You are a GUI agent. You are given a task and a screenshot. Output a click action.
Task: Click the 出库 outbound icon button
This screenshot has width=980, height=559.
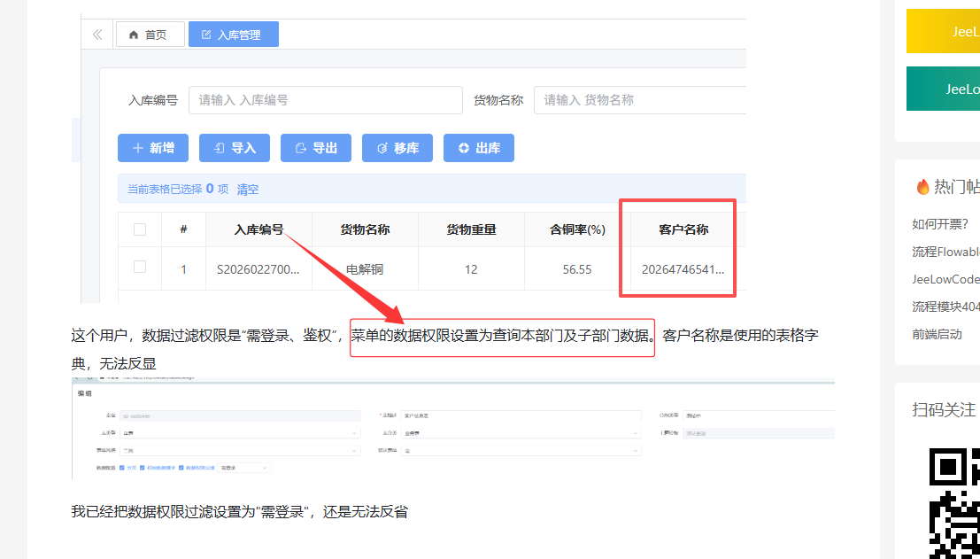coord(478,148)
